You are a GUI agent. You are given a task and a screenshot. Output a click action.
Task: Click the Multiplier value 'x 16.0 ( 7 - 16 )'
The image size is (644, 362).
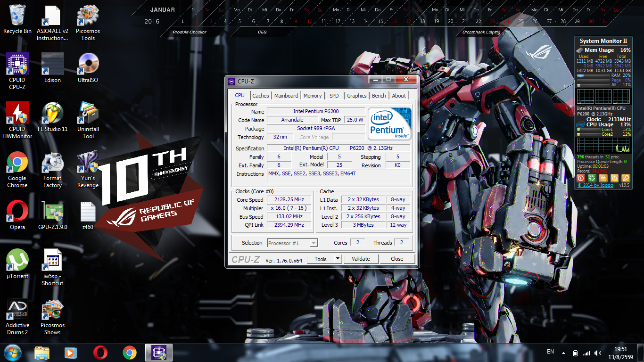[x=289, y=208]
